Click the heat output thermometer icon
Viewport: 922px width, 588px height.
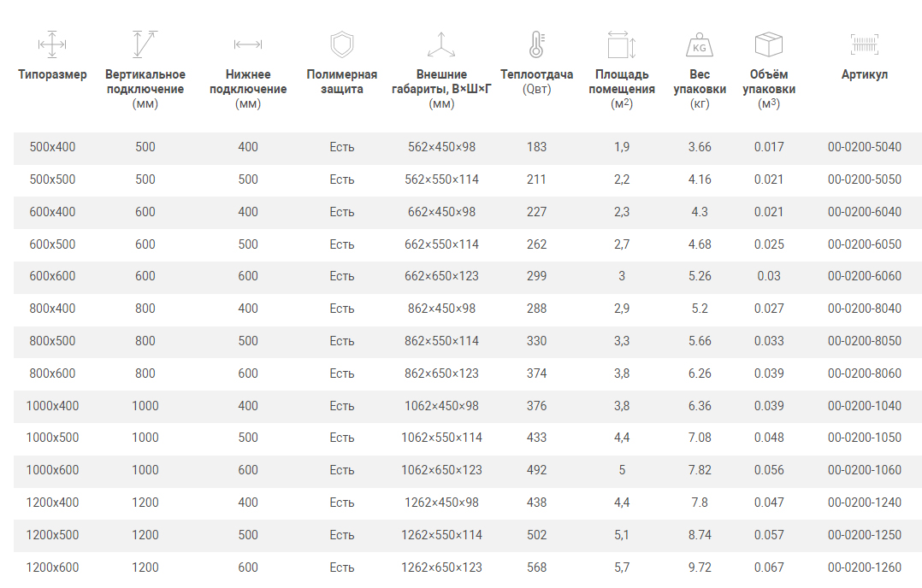tap(536, 44)
